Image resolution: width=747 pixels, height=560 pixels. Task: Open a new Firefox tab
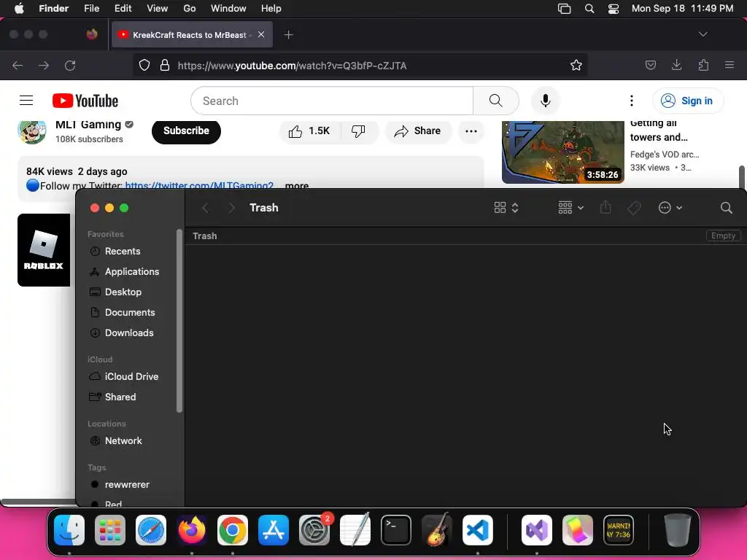click(288, 35)
